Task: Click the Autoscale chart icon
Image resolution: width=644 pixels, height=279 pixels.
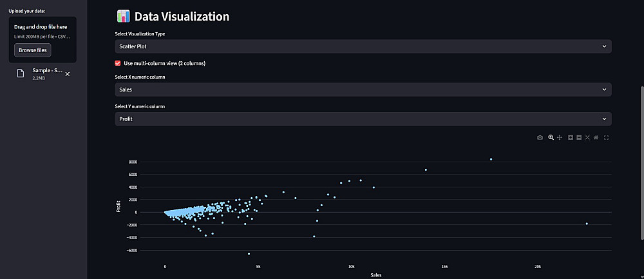Action: pos(587,137)
